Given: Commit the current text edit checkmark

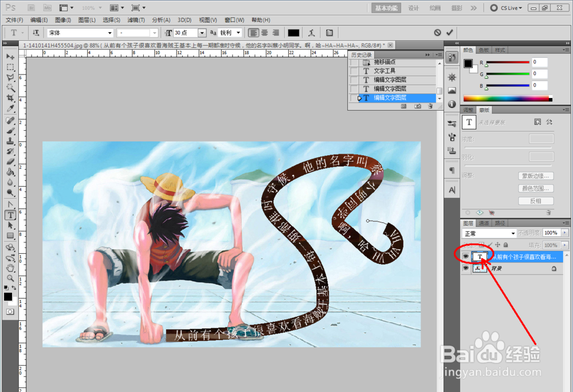Looking at the screenshot, I should pyautogui.click(x=449, y=33).
